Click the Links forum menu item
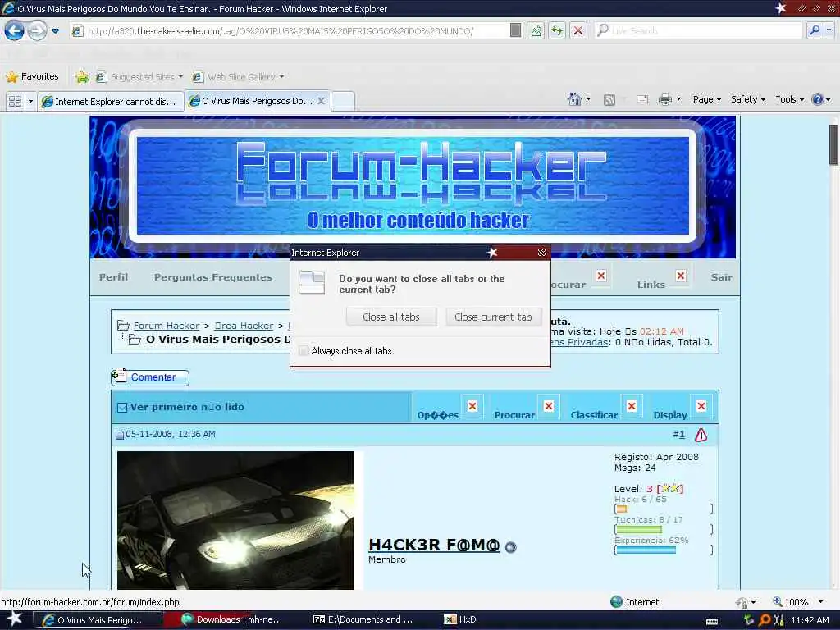The height and width of the screenshot is (630, 840). [651, 285]
